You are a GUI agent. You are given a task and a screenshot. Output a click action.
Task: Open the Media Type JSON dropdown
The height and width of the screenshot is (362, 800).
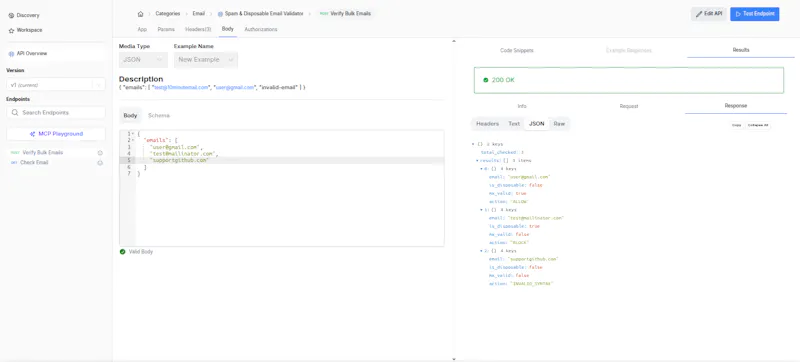[x=143, y=60]
